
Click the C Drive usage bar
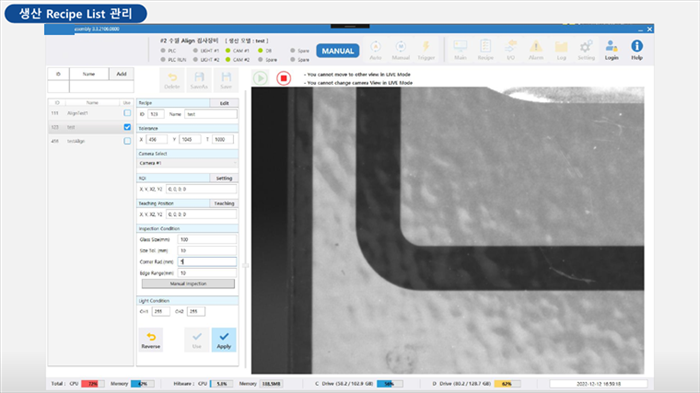(x=390, y=384)
